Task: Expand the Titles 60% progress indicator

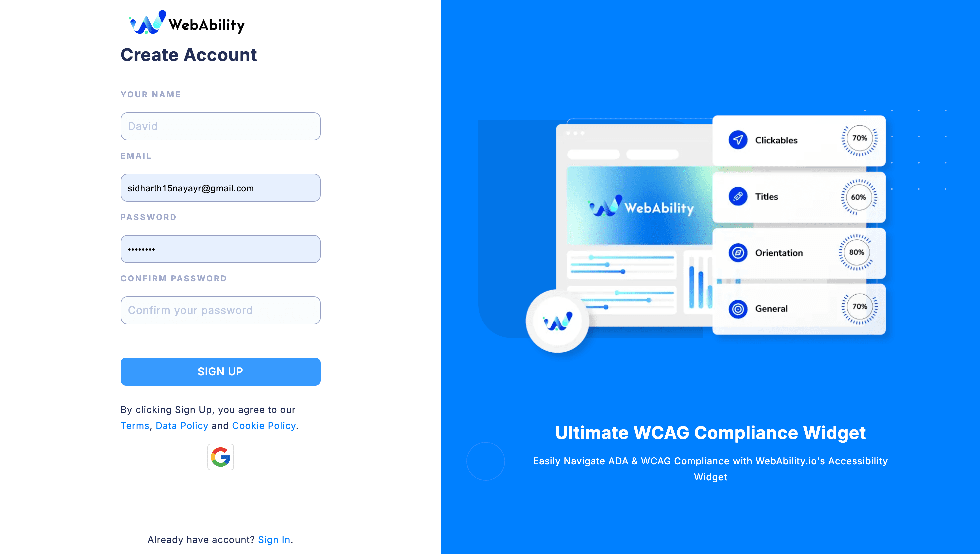Action: pos(859,196)
